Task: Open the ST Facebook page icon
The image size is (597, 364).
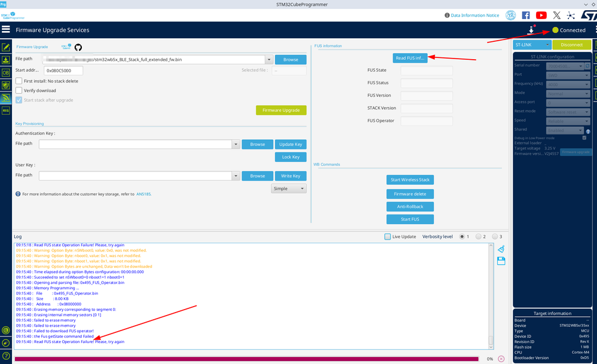Action: click(526, 15)
